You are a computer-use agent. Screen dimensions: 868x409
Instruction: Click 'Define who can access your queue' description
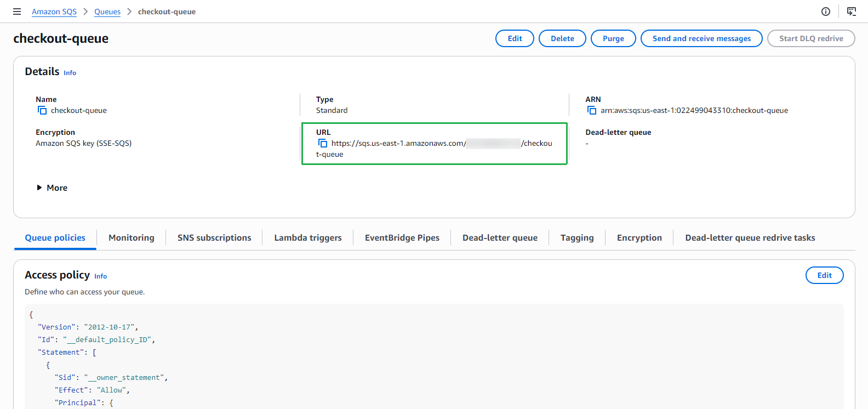tap(85, 292)
